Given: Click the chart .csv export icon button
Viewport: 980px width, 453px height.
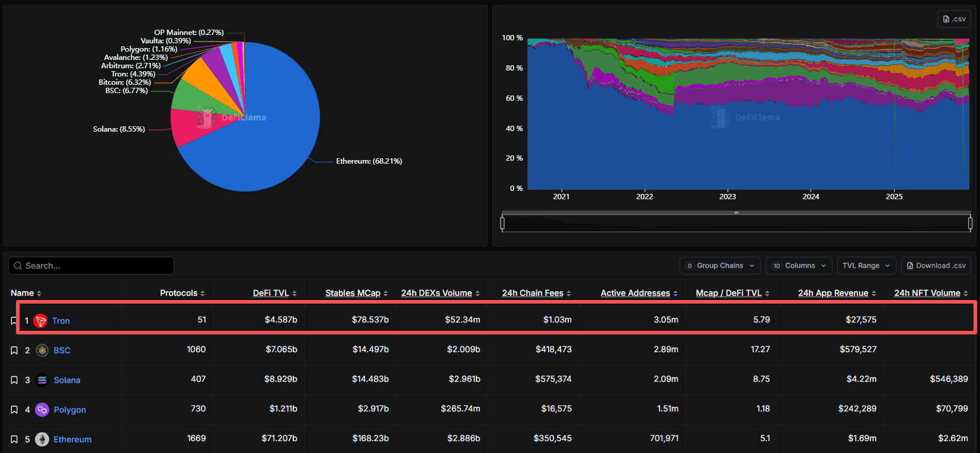Looking at the screenshot, I should [x=954, y=19].
